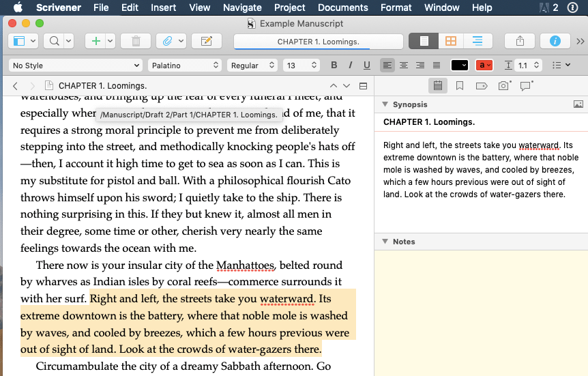Screen dimensions: 588x376
Task: Select the inspector Bookmarks tab icon
Action: tap(459, 86)
